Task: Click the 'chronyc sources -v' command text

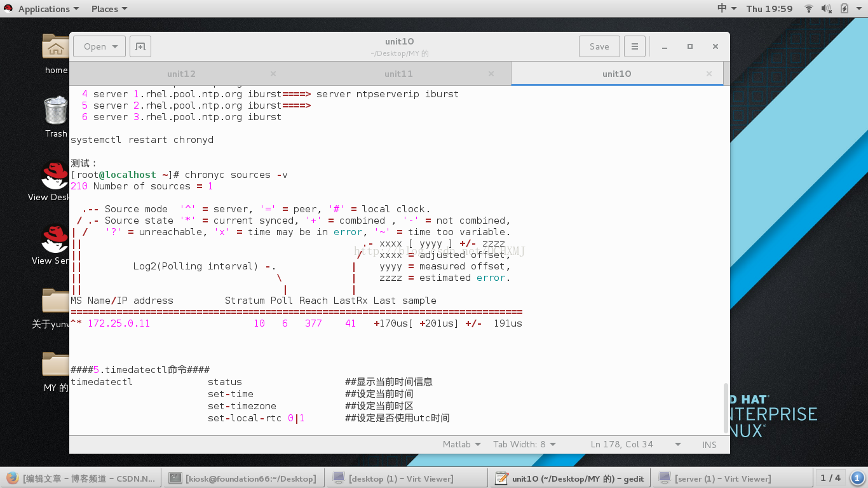Action: (x=236, y=175)
